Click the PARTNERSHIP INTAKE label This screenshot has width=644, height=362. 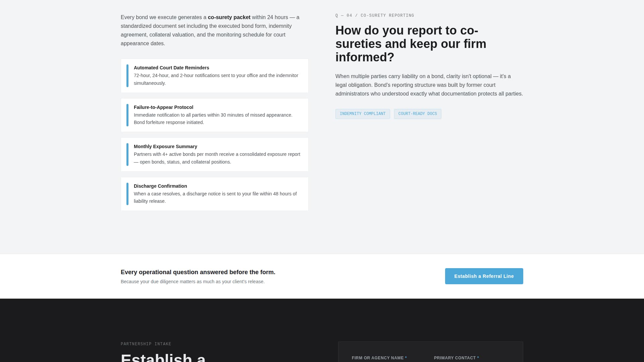coord(146,344)
